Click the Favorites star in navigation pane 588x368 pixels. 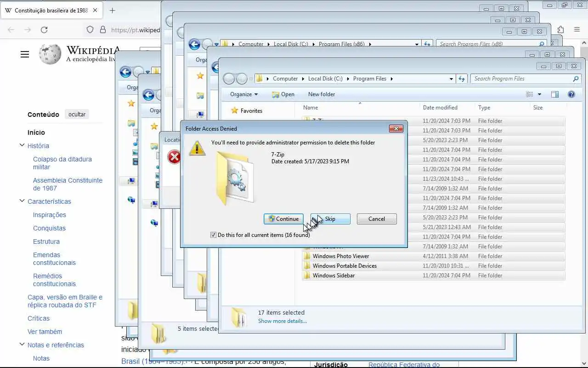235,111
